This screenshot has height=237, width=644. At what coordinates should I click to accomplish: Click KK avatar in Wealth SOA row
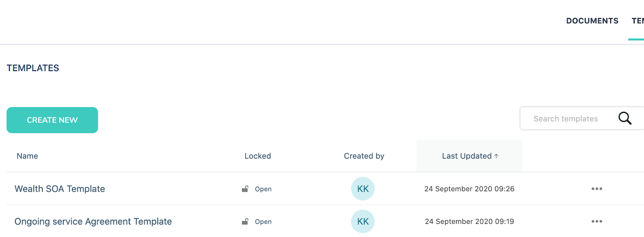pyautogui.click(x=363, y=189)
